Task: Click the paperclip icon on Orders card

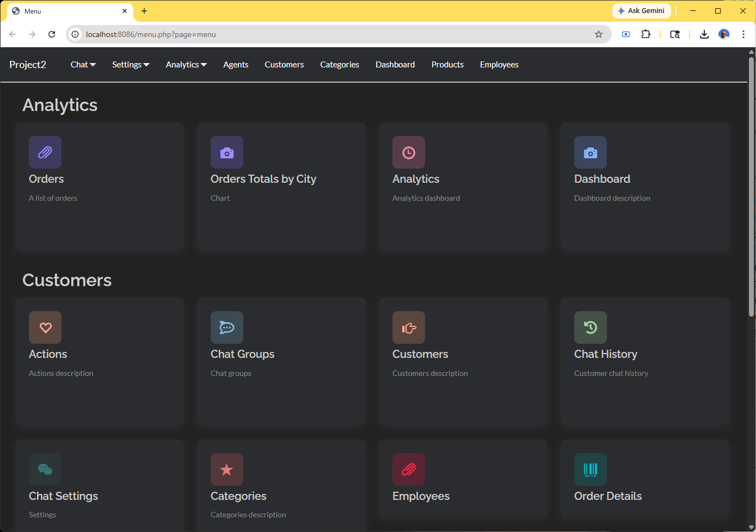Action: click(45, 152)
